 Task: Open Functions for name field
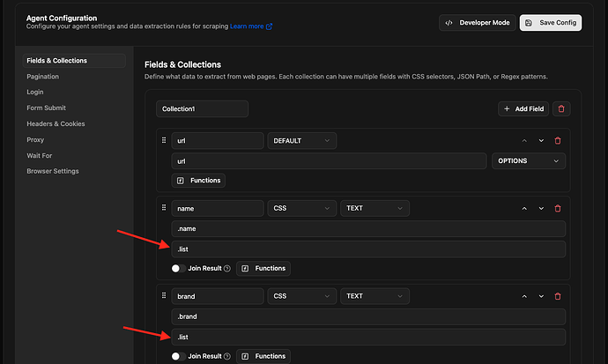(263, 268)
